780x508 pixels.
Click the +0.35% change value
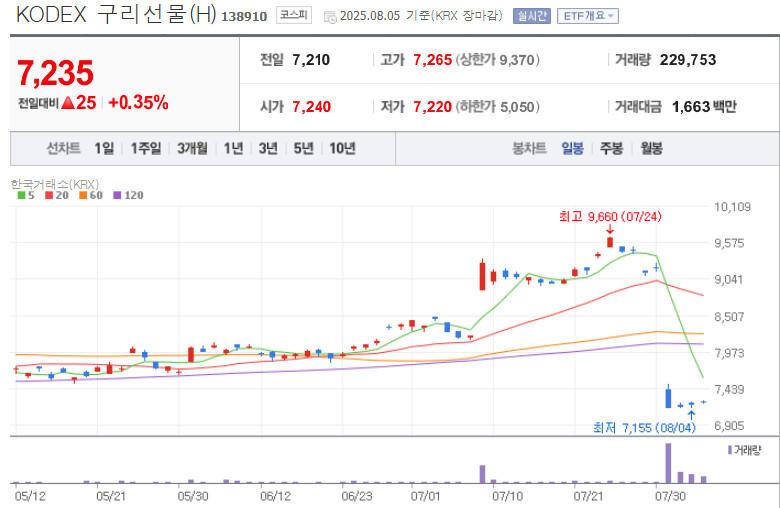pyautogui.click(x=138, y=102)
